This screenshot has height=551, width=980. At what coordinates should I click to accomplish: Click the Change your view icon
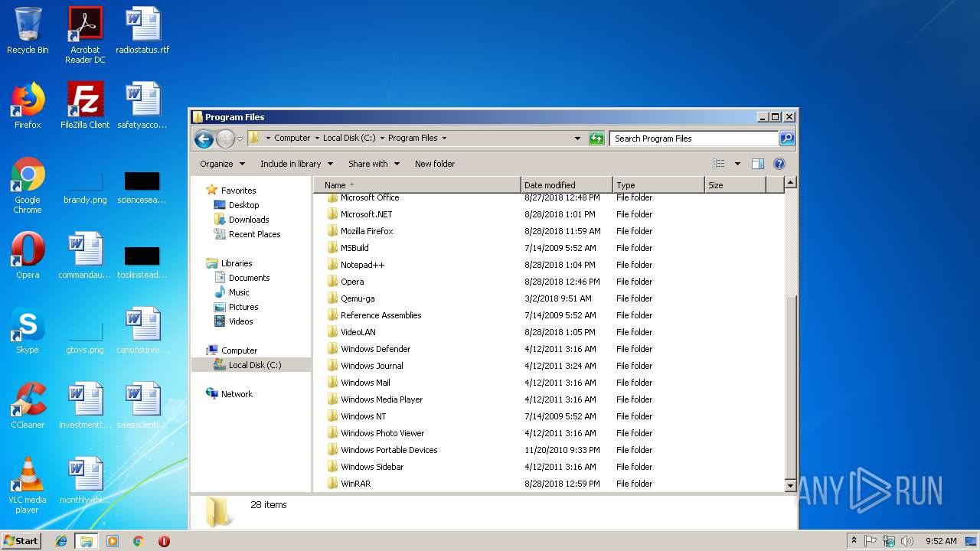click(x=718, y=164)
